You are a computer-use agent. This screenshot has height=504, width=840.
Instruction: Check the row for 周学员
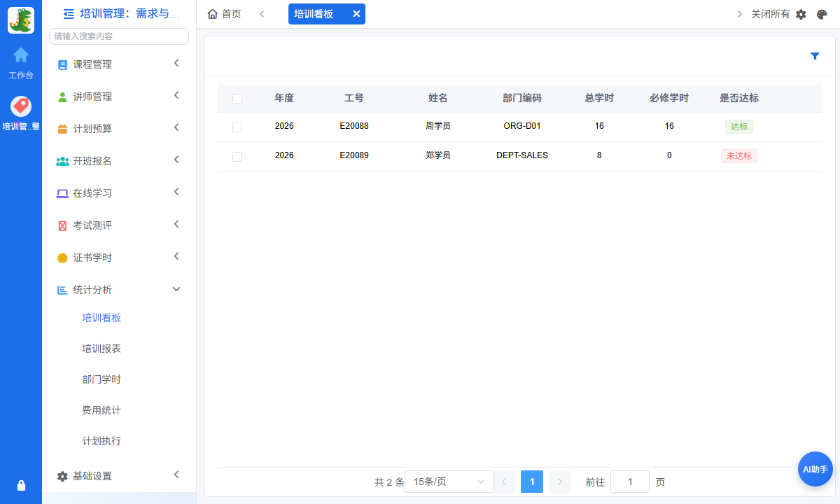(x=237, y=127)
